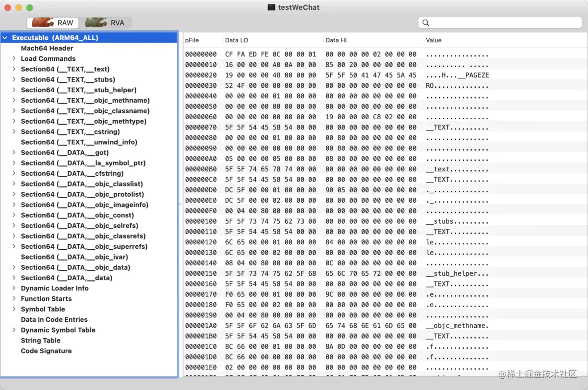Screen dimensions: 588x390
Task: Select Section64 (__TEXT,__objc_methtype) label
Action: 83,121
